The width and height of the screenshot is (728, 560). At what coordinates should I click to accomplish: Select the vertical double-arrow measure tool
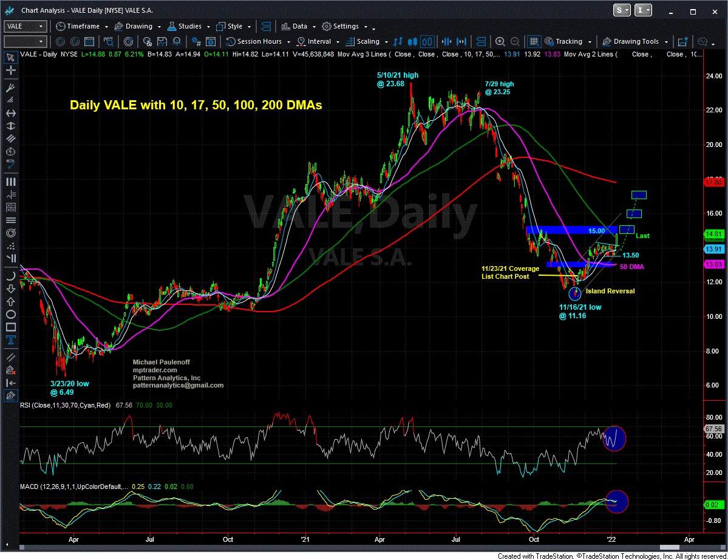point(10,126)
